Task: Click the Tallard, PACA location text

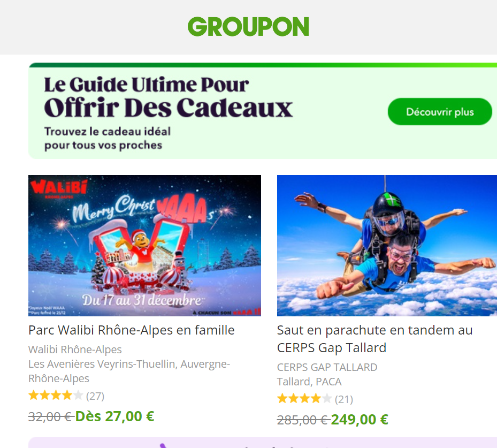Action: coord(309,382)
